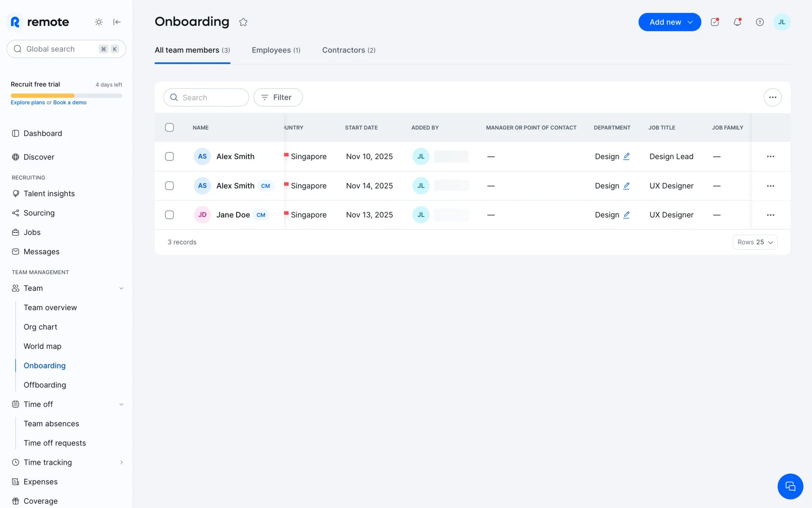Click the Explore plans link
Screen dimensions: 812x508
(27, 102)
